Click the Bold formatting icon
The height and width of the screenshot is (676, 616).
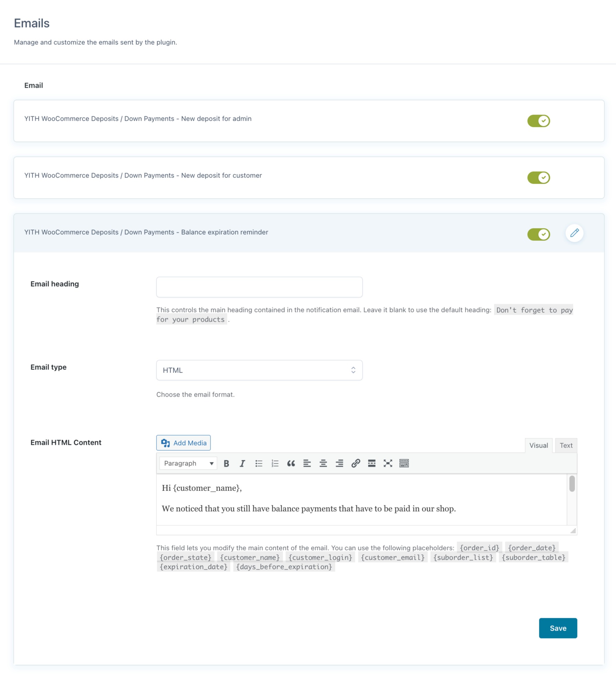point(226,463)
